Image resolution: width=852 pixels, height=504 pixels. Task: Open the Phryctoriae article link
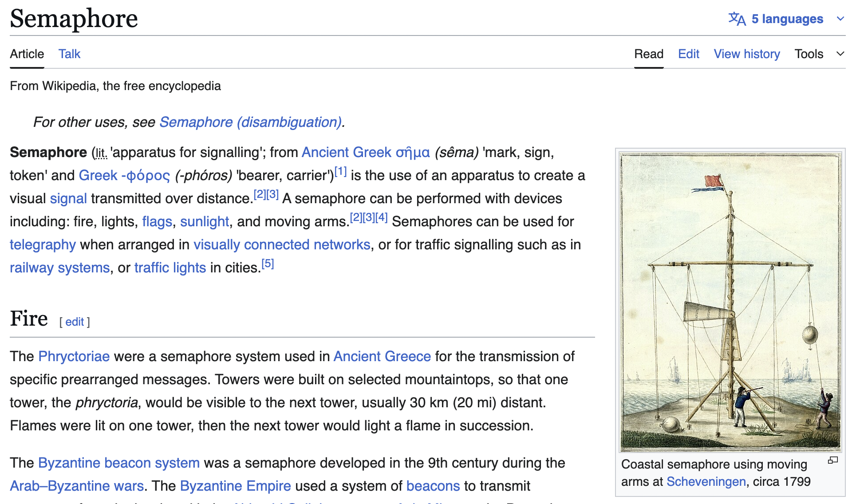pos(74,356)
